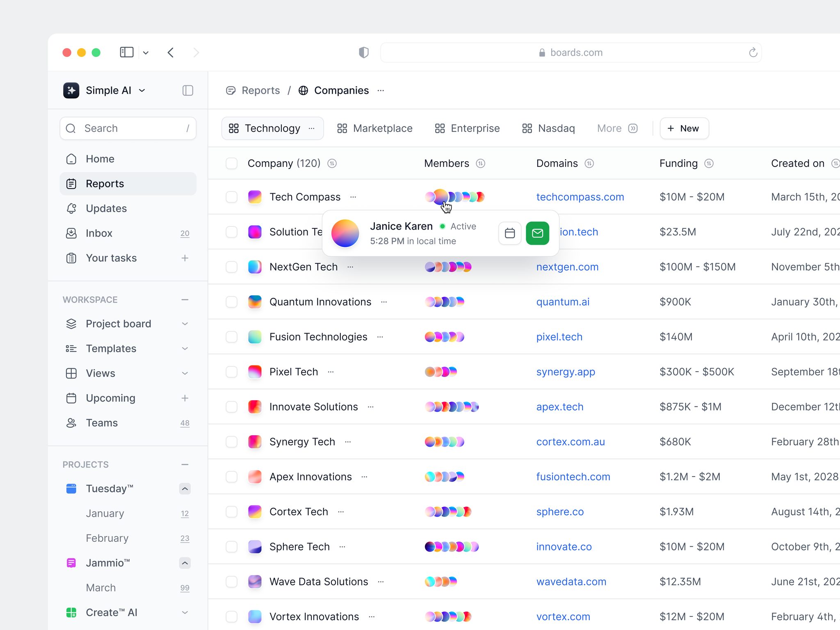Collapse the Tuesday project chevron
840x630 pixels.
tap(185, 489)
